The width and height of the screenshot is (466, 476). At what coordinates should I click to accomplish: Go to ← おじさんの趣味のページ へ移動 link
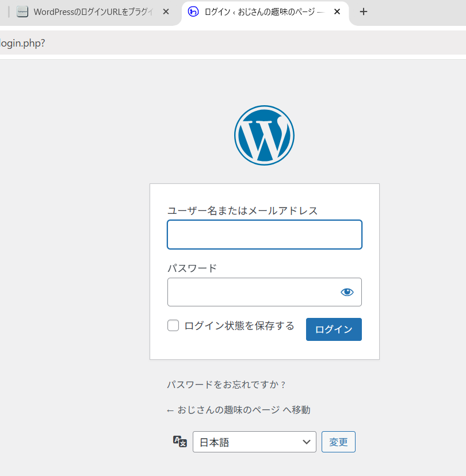(x=239, y=410)
